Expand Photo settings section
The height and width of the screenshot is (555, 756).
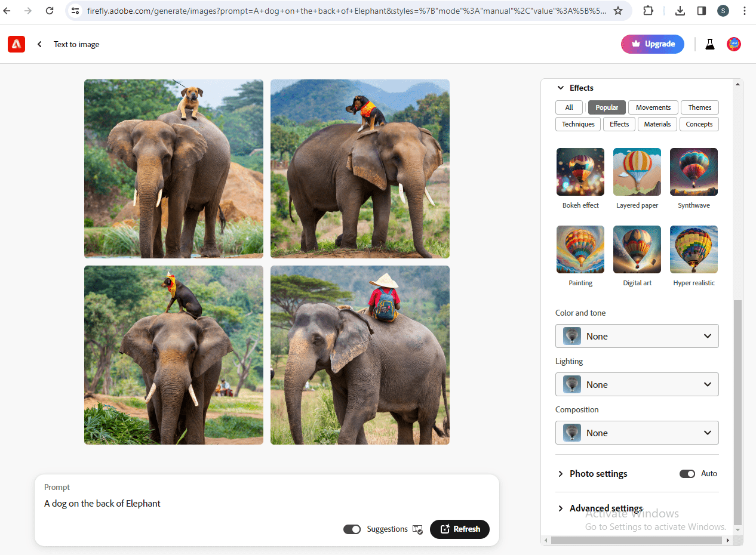(561, 474)
